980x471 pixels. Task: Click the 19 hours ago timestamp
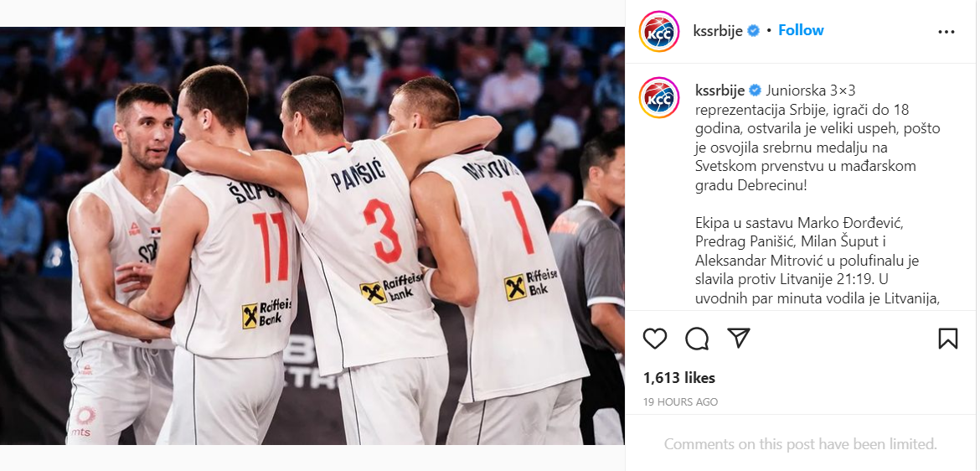coord(681,402)
